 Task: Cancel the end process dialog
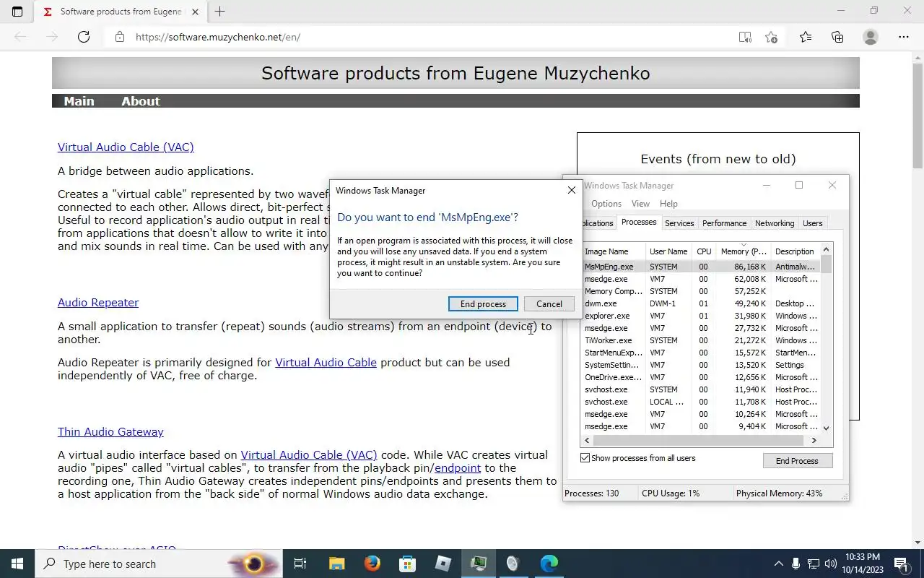point(549,304)
